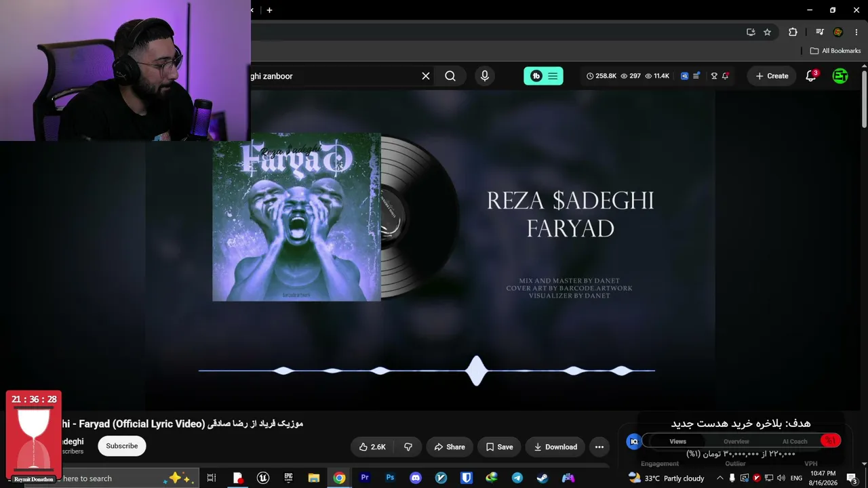The width and height of the screenshot is (868, 488).
Task: Bookmark this page with the star
Action: click(767, 32)
